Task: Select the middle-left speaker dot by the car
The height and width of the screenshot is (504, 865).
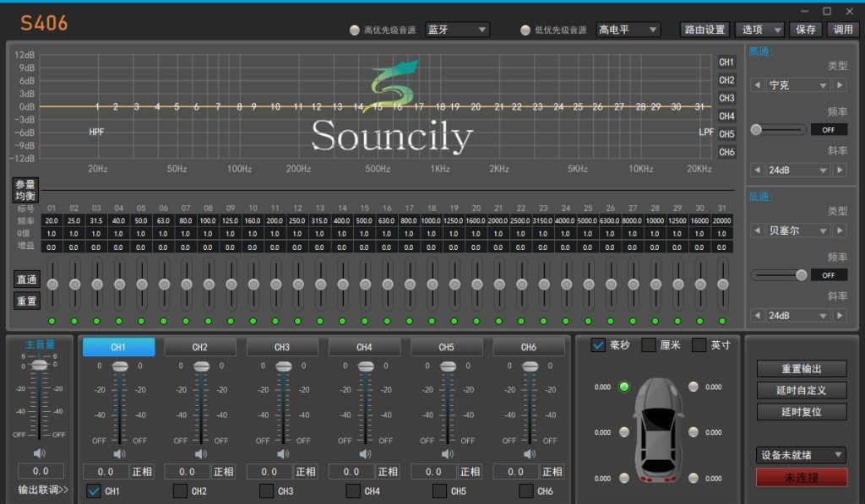Action: point(624,431)
